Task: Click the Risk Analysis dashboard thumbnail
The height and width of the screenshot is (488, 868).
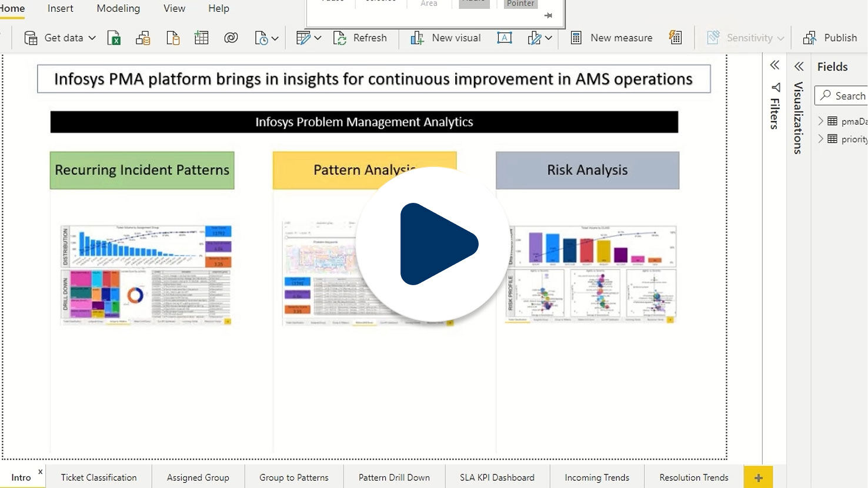Action: 591,275
